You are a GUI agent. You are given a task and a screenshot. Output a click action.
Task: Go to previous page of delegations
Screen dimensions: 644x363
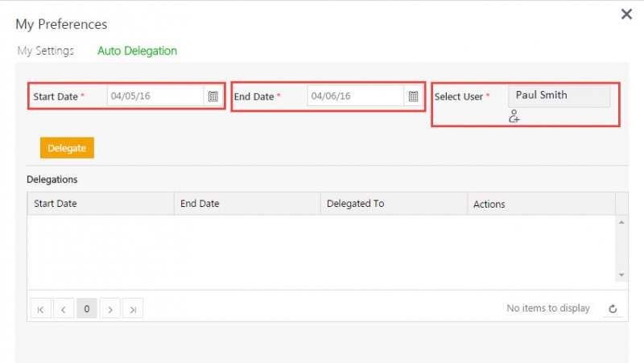pyautogui.click(x=64, y=308)
